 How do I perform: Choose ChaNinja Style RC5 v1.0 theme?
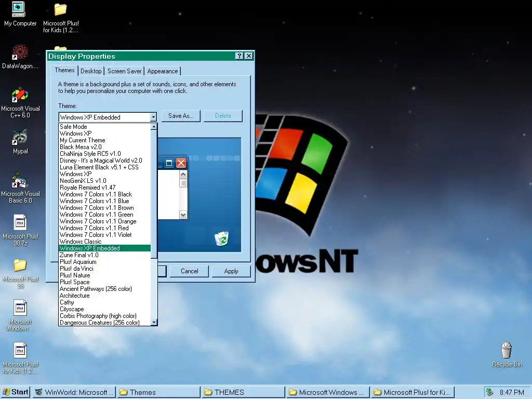[x=105, y=154]
